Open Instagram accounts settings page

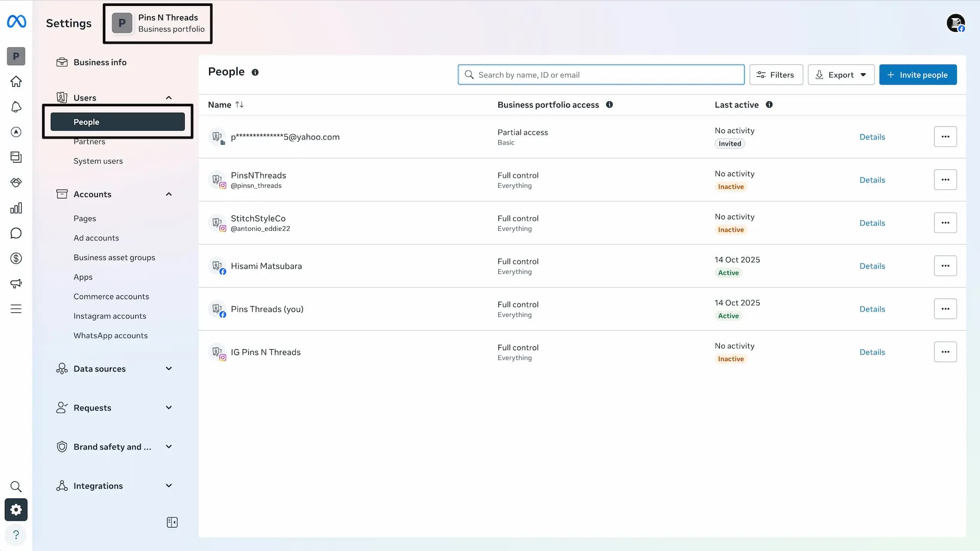tap(110, 316)
